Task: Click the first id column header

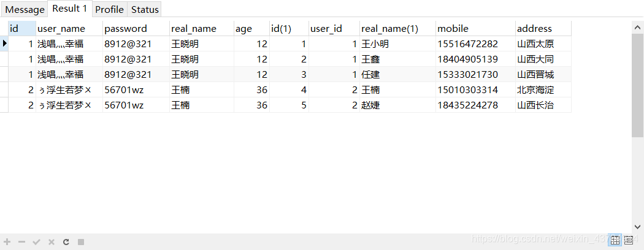Action: coord(22,28)
